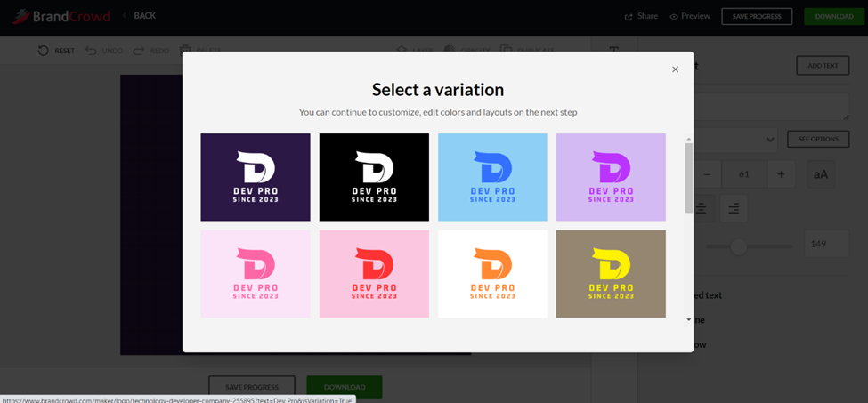Choose the lavender purple logo variation

click(611, 177)
